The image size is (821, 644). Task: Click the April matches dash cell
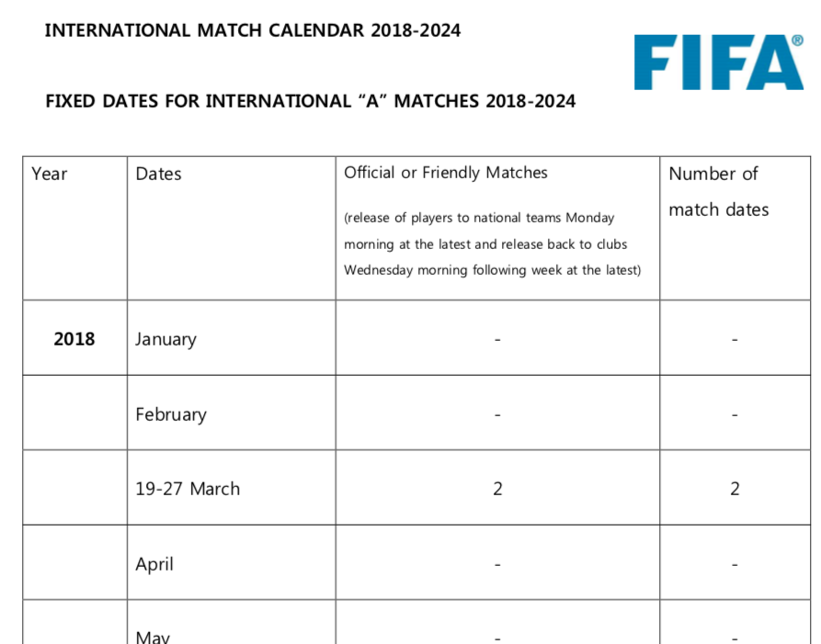click(497, 564)
